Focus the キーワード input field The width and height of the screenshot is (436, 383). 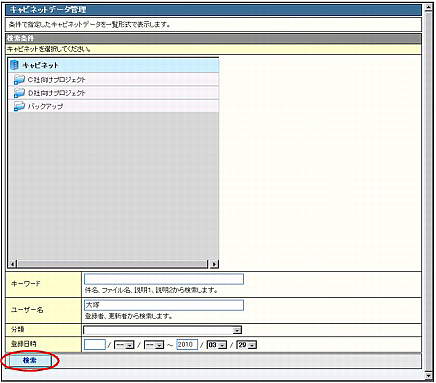point(164,279)
